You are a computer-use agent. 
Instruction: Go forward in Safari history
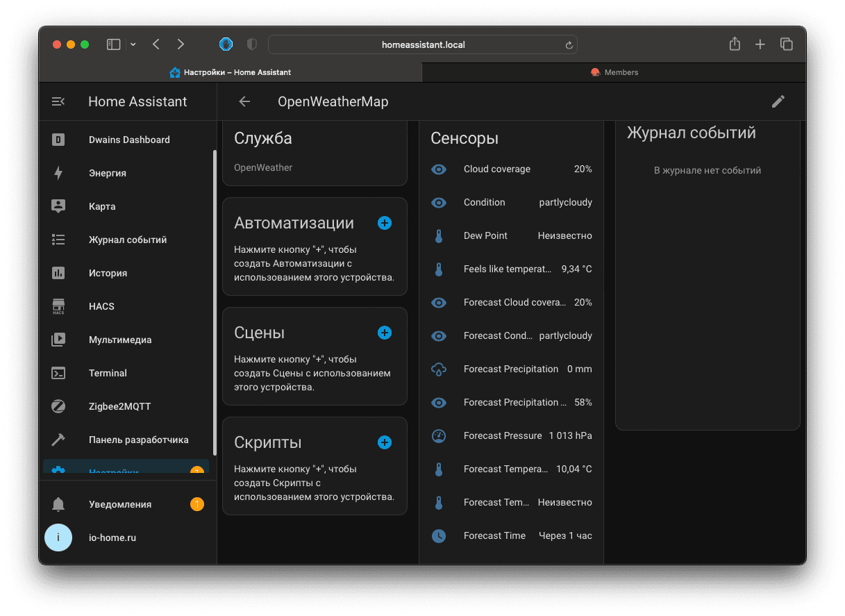(181, 44)
